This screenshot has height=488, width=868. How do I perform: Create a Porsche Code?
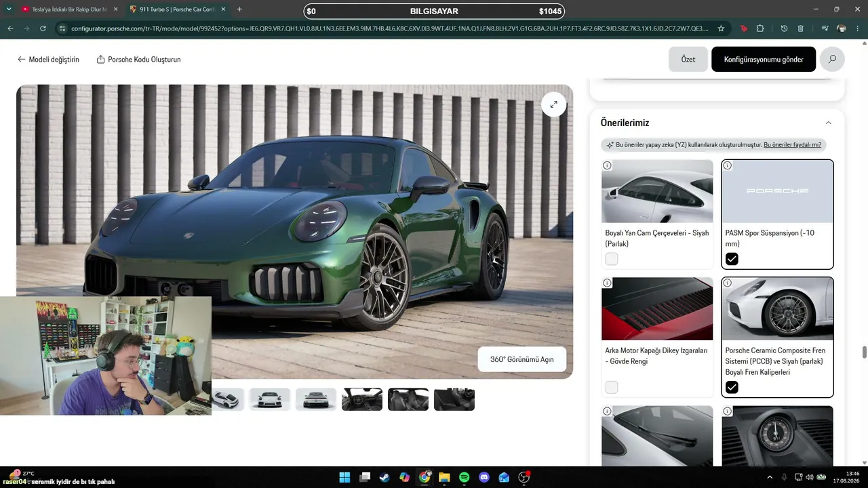coord(138,60)
